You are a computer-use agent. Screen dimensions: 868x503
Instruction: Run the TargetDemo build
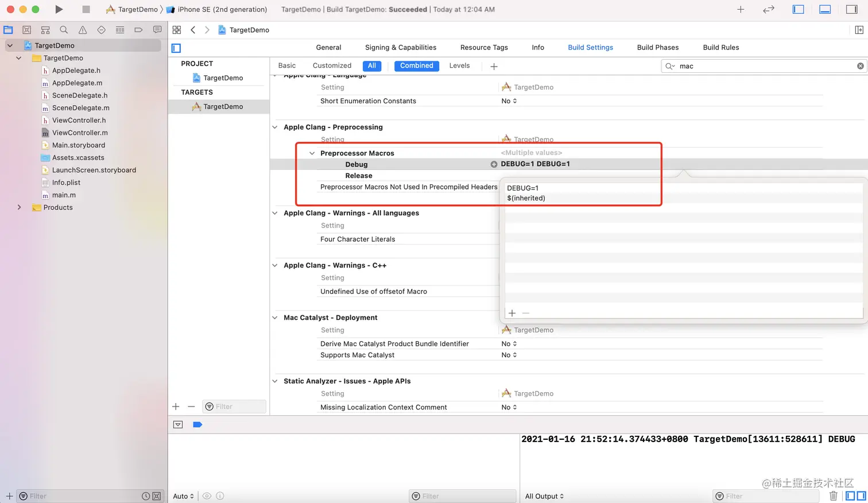pos(59,9)
